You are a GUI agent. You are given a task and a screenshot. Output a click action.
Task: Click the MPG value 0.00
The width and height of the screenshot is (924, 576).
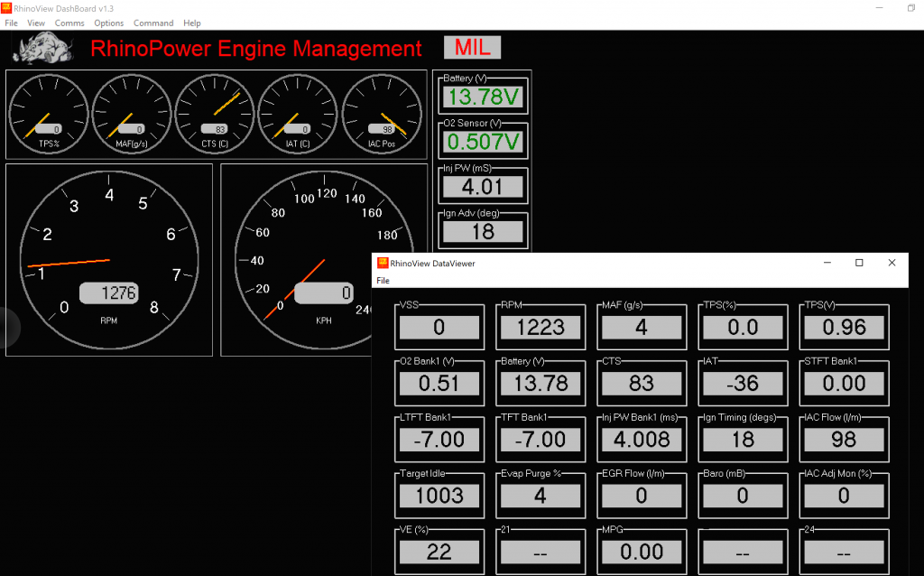tap(642, 552)
